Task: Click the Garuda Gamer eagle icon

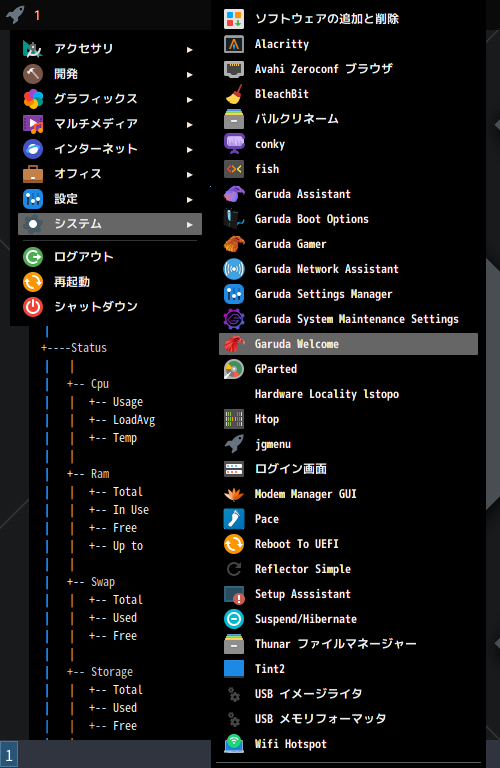Action: 234,244
